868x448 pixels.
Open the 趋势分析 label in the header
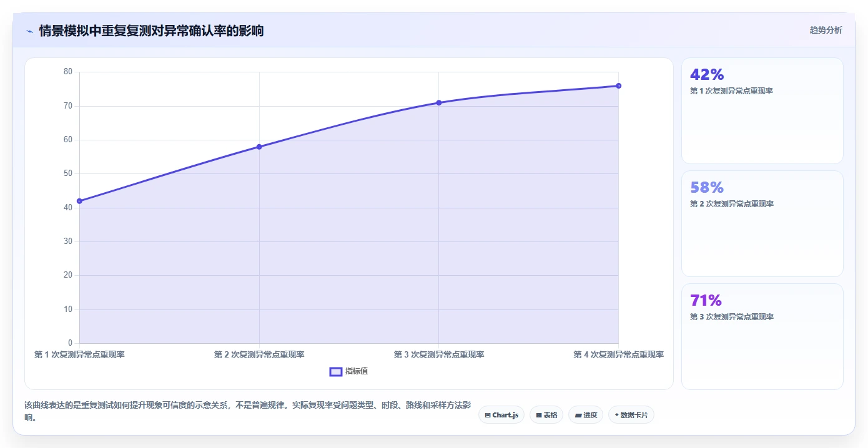(x=826, y=30)
